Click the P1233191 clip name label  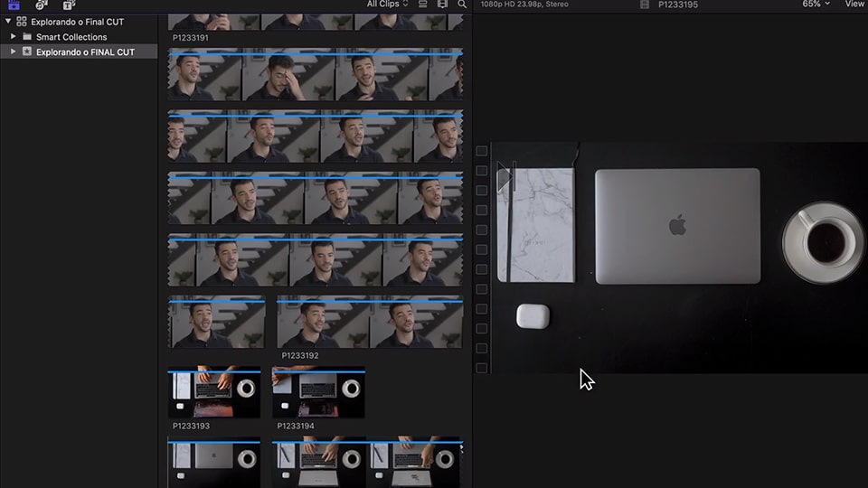pos(191,38)
